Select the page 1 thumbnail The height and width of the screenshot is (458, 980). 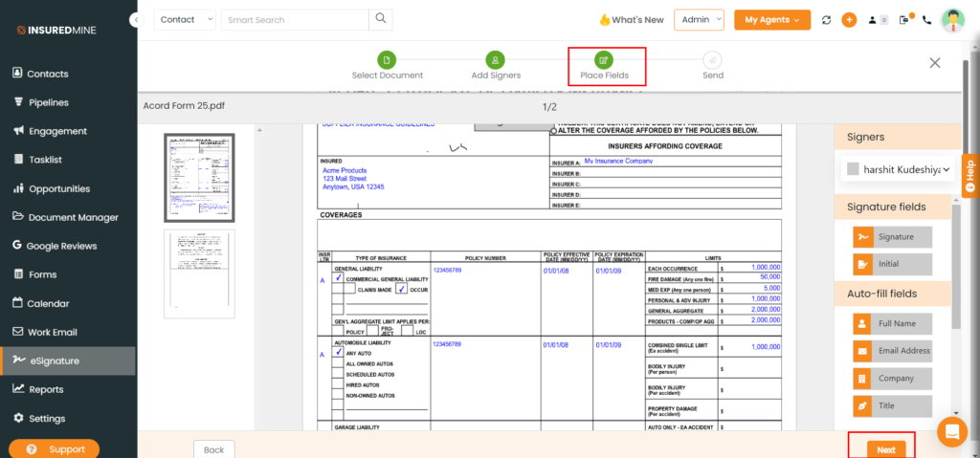(x=199, y=178)
